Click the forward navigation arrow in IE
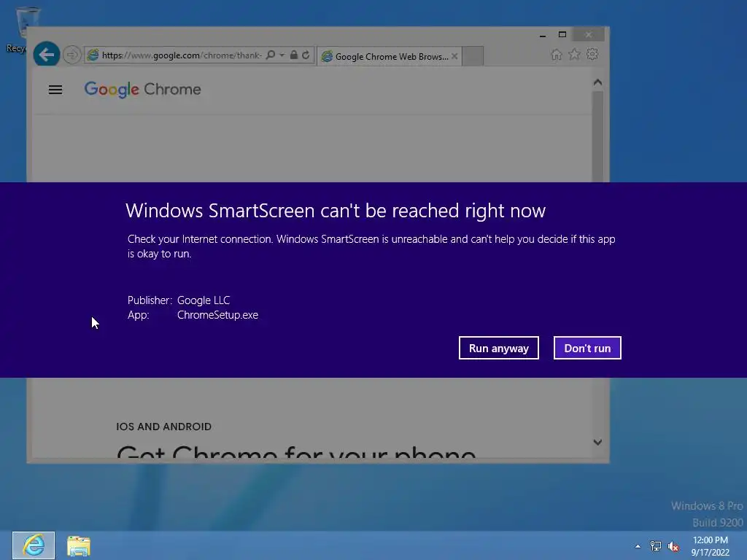Image resolution: width=747 pixels, height=560 pixels. (x=72, y=55)
